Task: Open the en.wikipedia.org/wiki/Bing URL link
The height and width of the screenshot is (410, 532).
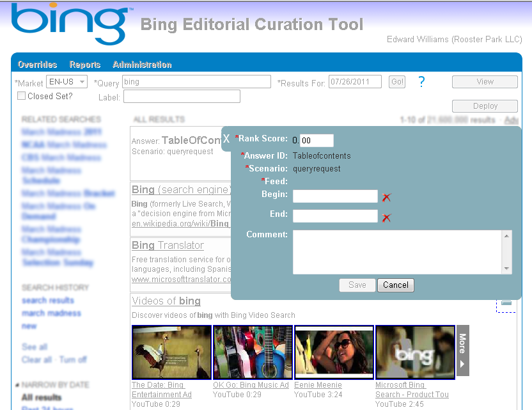Action: tap(181, 224)
